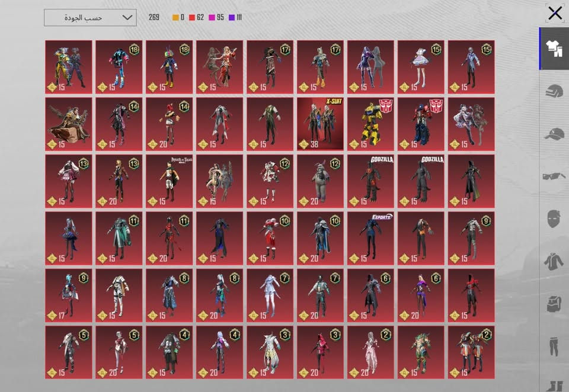Select the red hooded level 3 outfit
Viewport: 569px width, 392px height.
[x=321, y=352]
